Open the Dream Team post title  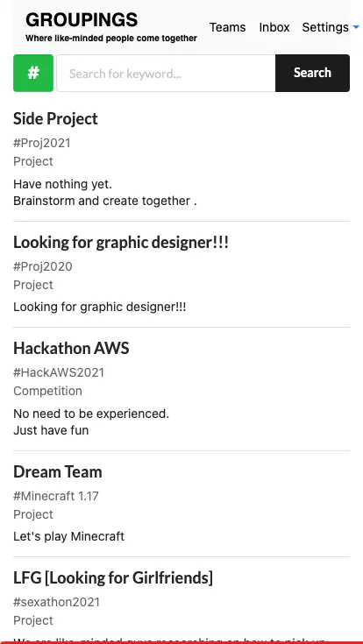58,472
